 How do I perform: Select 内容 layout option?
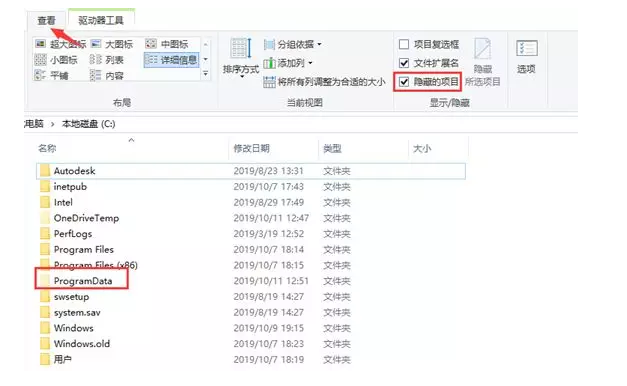pos(106,75)
